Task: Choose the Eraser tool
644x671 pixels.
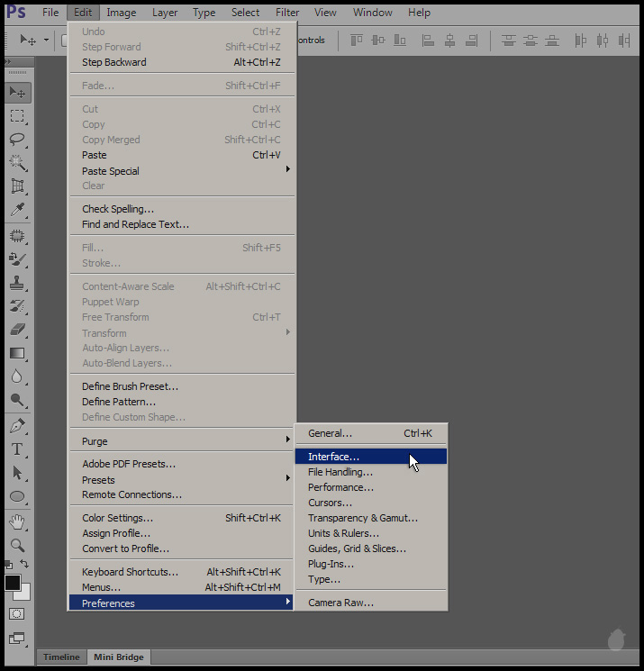Action: point(17,330)
